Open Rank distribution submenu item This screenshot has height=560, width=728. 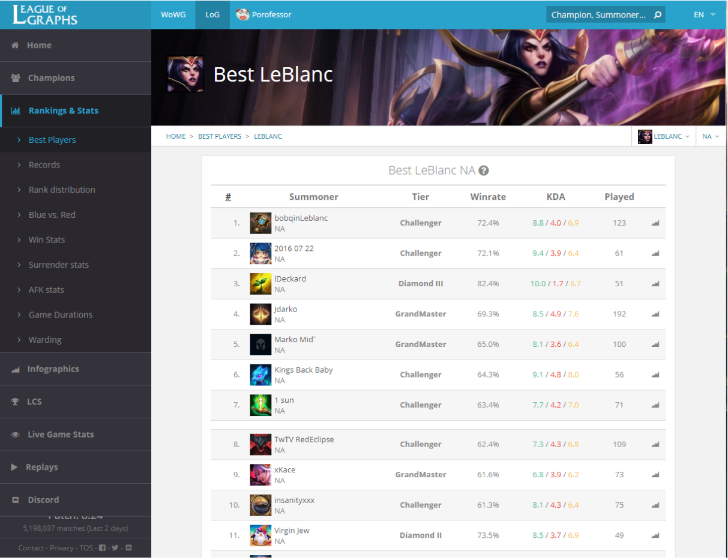click(62, 190)
